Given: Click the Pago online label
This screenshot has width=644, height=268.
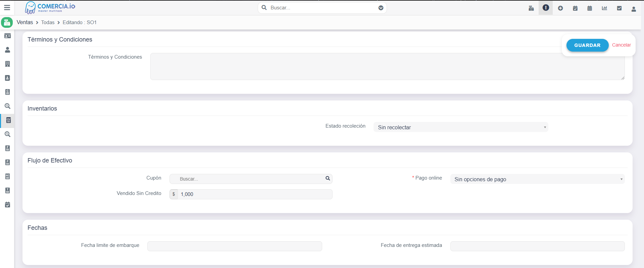Looking at the screenshot, I should click(x=429, y=178).
